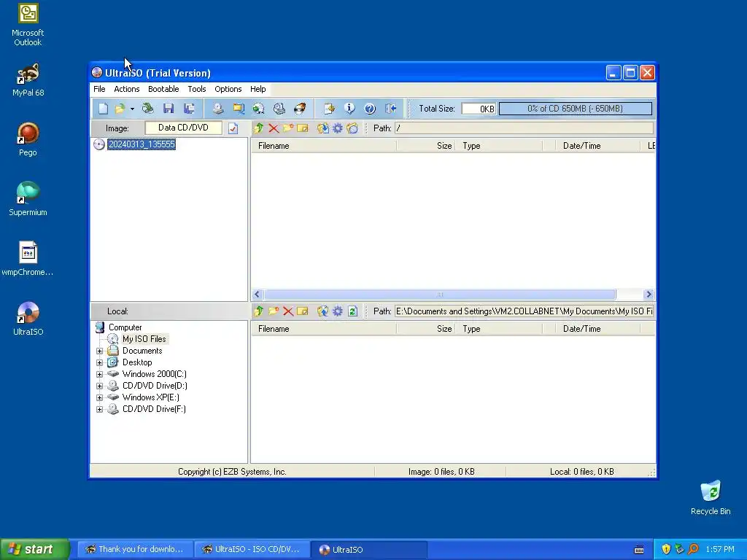Click the image list horizontal scrollbar thumb
This screenshot has height=560, width=747.
440,295
